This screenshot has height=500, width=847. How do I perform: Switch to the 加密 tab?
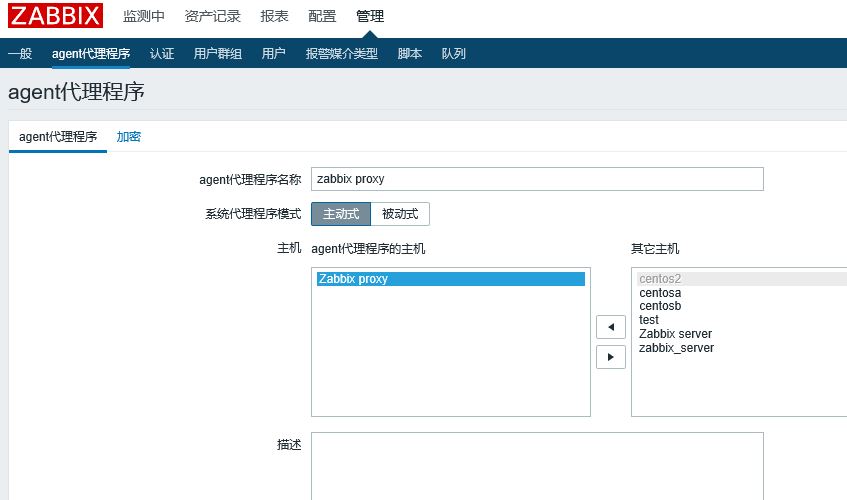tap(129, 137)
